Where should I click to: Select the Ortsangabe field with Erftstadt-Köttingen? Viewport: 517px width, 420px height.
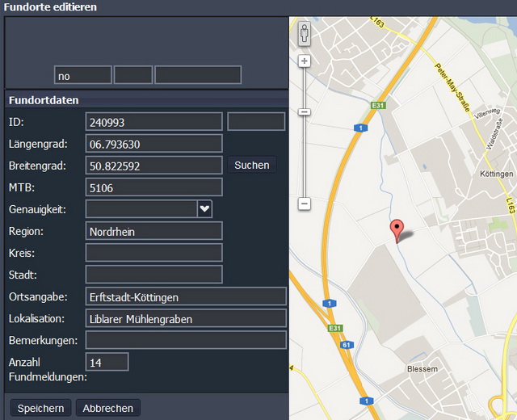pos(186,296)
